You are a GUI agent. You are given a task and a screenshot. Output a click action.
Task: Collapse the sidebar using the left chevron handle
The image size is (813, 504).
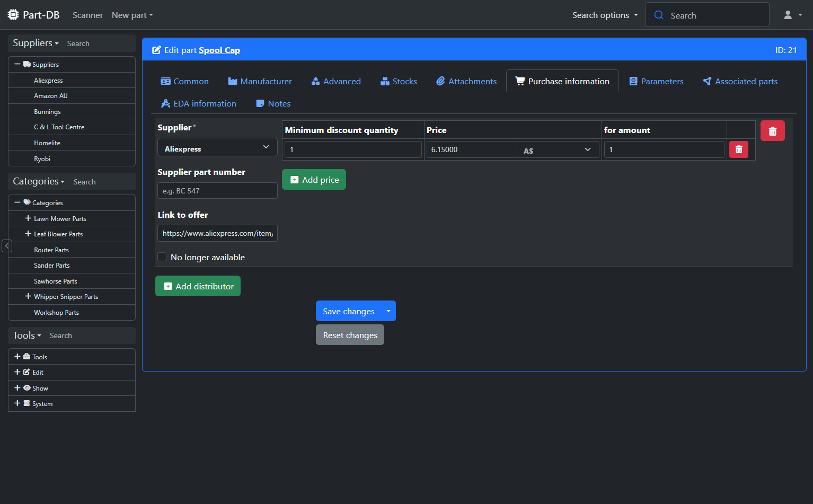(7, 246)
